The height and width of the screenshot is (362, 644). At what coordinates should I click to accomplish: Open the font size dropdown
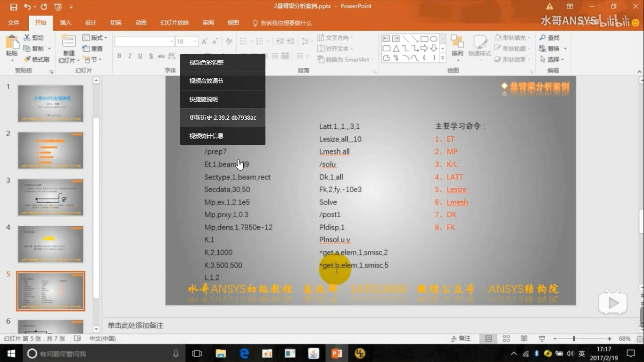pos(194,41)
